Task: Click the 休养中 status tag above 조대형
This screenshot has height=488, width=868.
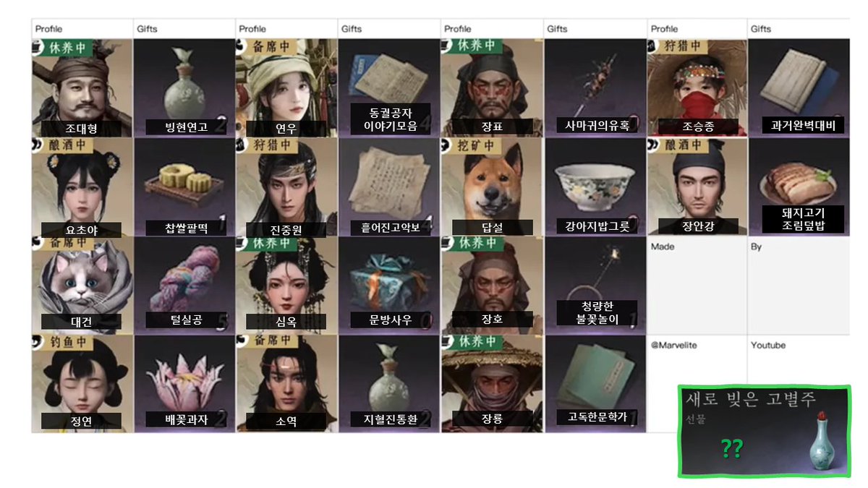Action: [63, 46]
